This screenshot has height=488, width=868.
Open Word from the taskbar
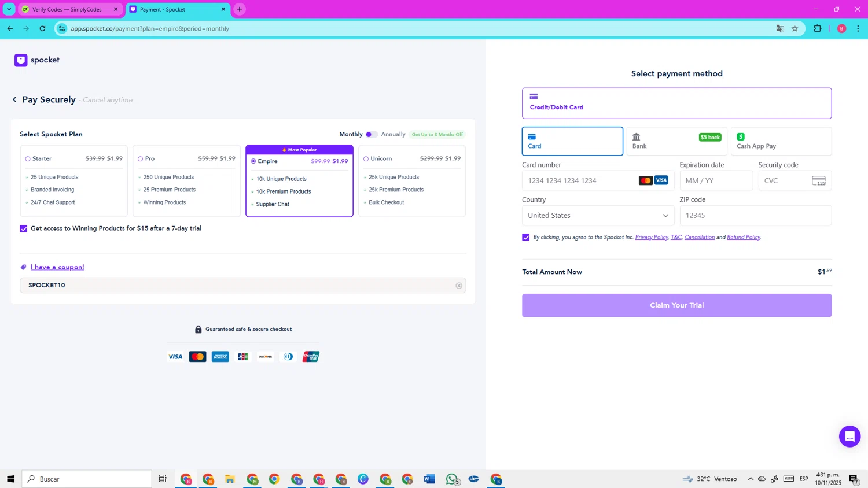coord(429,479)
